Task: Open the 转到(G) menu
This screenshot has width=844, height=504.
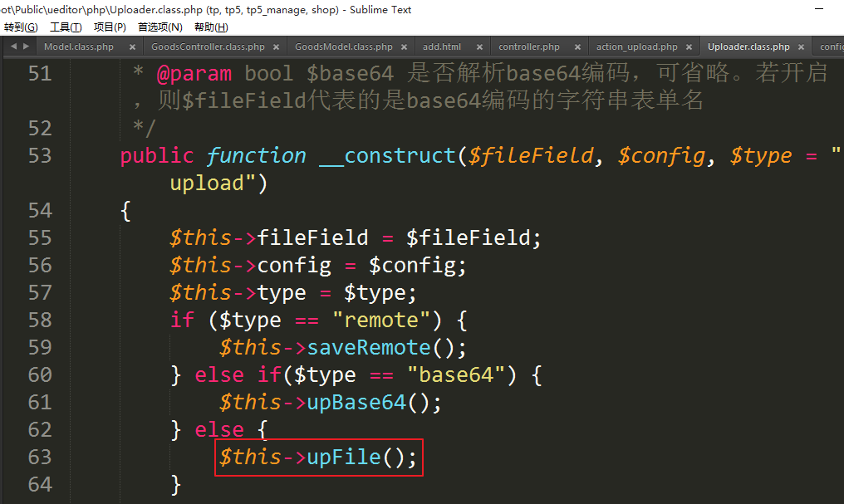Action: pyautogui.click(x=20, y=27)
